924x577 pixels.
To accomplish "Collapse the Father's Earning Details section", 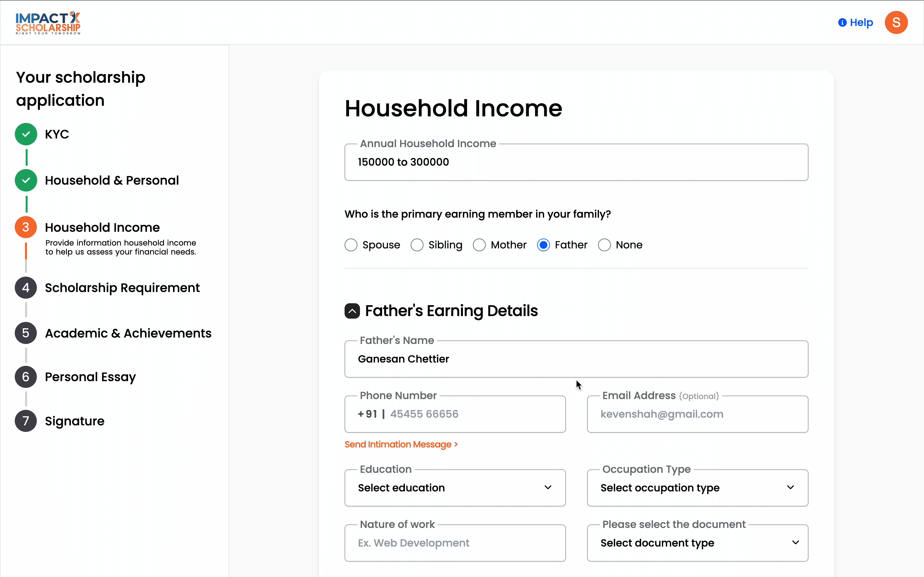I will [352, 311].
